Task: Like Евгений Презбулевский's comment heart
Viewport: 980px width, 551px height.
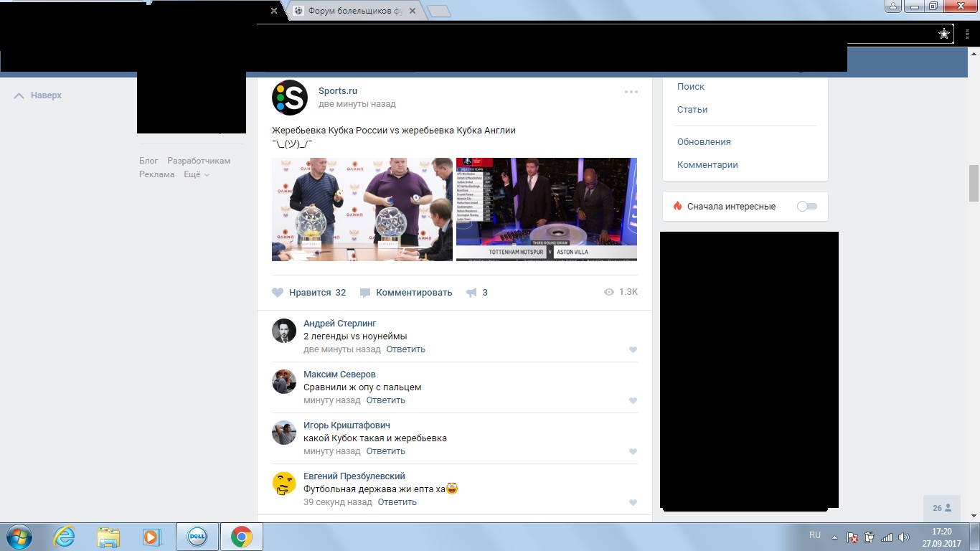Action: [x=633, y=503]
